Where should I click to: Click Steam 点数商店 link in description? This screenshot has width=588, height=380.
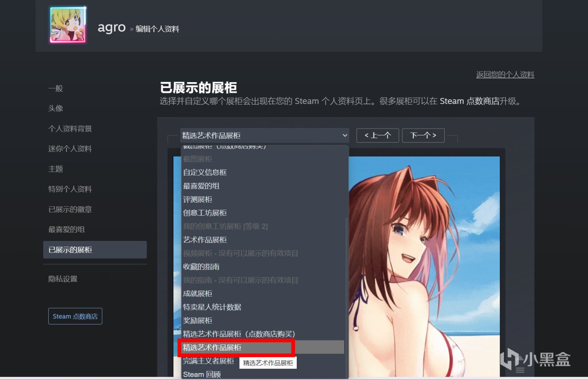tap(469, 101)
